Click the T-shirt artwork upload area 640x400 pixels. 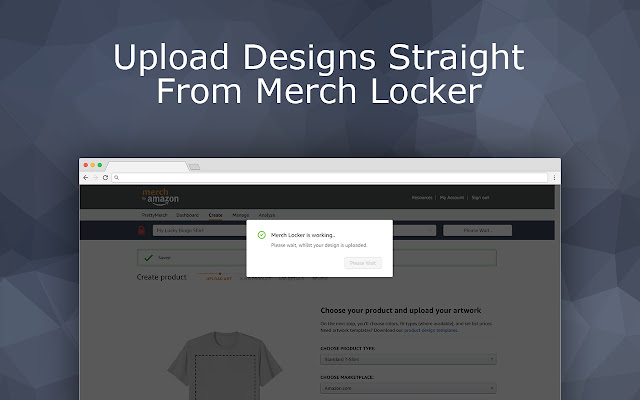click(x=225, y=377)
